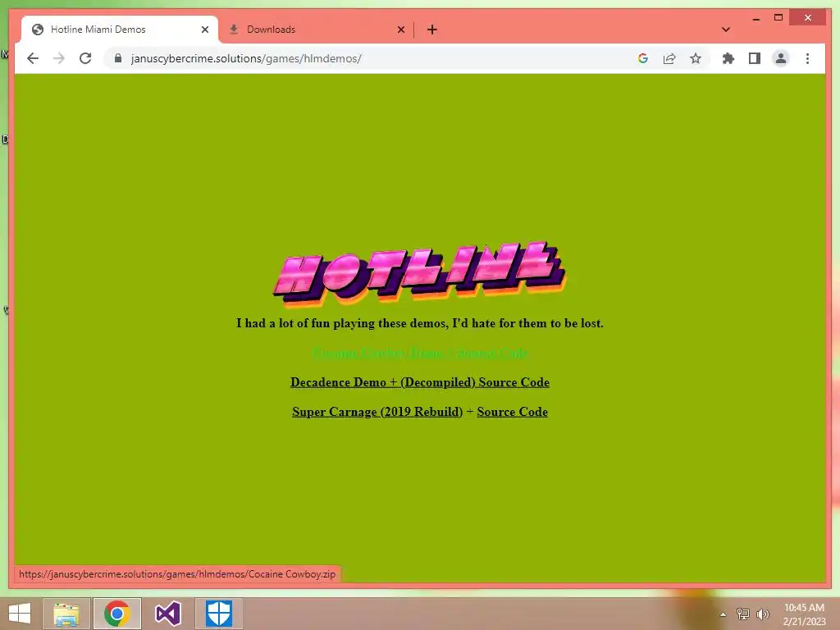Reload the current page
Image resolution: width=840 pixels, height=630 pixels.
85,58
